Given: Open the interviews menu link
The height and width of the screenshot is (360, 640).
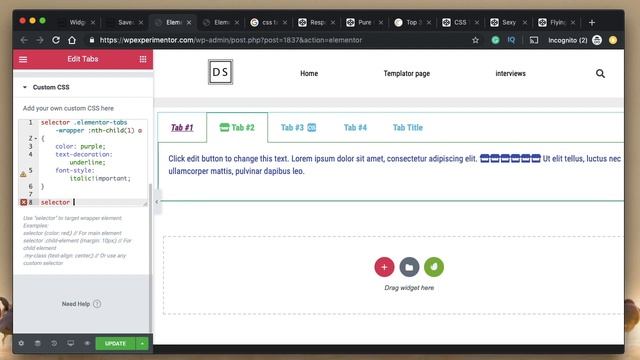Looking at the screenshot, I should click(x=510, y=73).
